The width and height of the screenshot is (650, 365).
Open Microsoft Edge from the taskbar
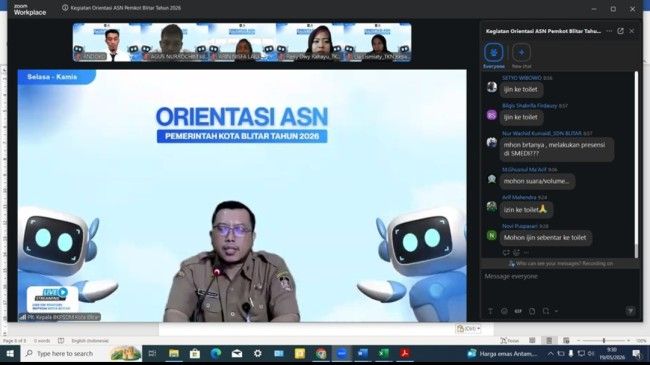pos(216,354)
